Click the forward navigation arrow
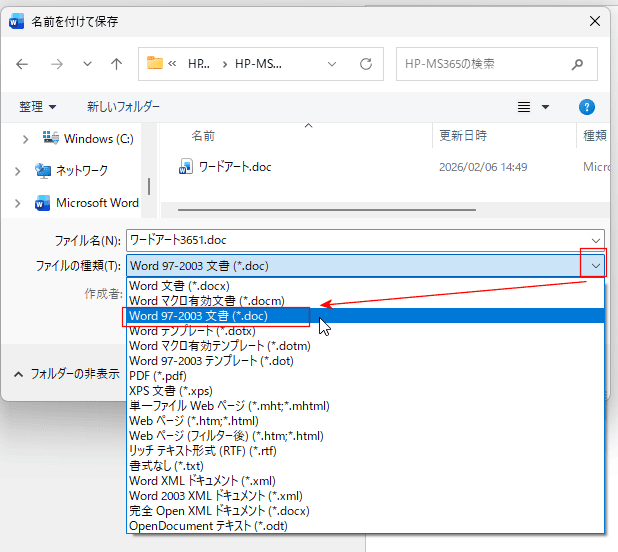This screenshot has width=618, height=552. [x=57, y=64]
